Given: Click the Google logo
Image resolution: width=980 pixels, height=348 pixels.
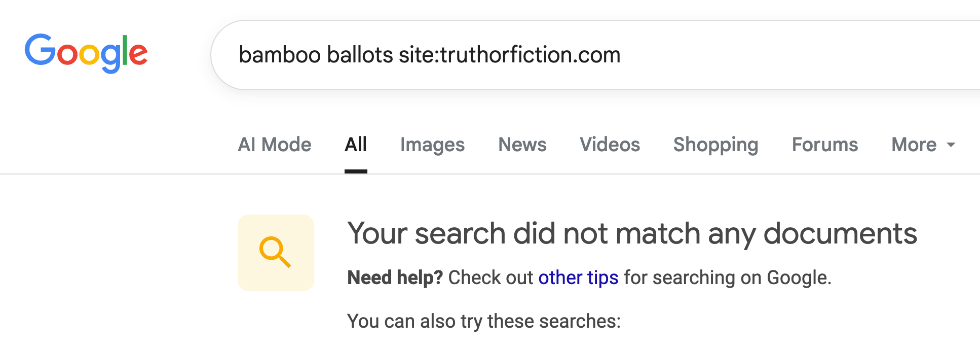Looking at the screenshot, I should tap(86, 53).
